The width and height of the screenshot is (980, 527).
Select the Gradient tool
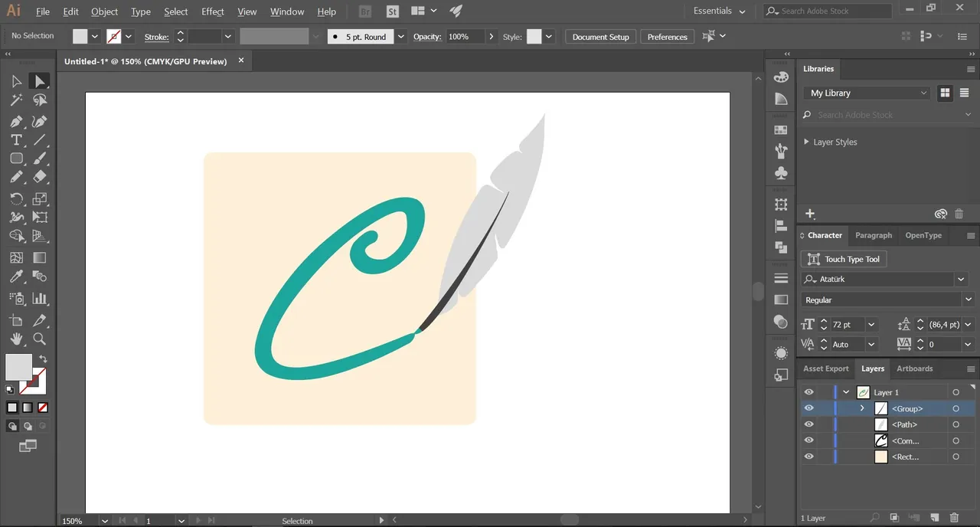[x=40, y=258]
